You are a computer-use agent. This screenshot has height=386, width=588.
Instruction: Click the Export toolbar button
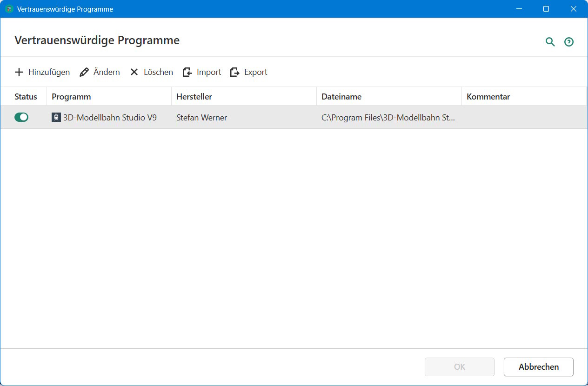(x=249, y=72)
